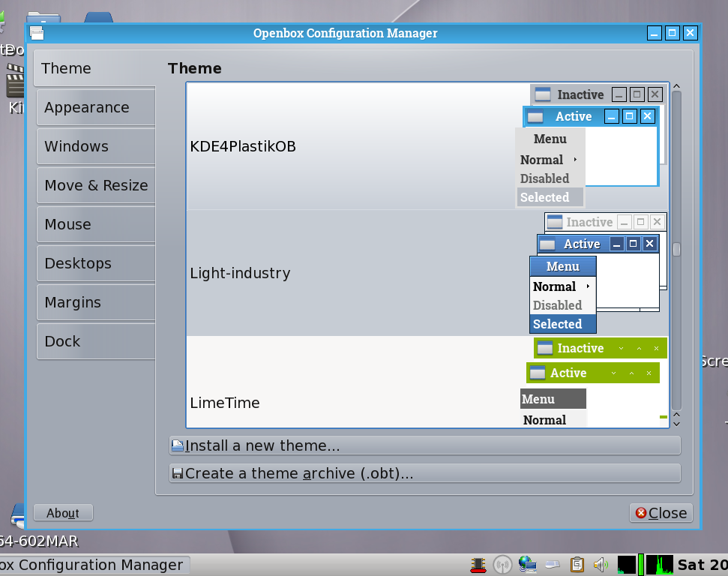The image size is (728, 576).
Task: Select the KDE4PlastikOB theme
Action: (427, 146)
